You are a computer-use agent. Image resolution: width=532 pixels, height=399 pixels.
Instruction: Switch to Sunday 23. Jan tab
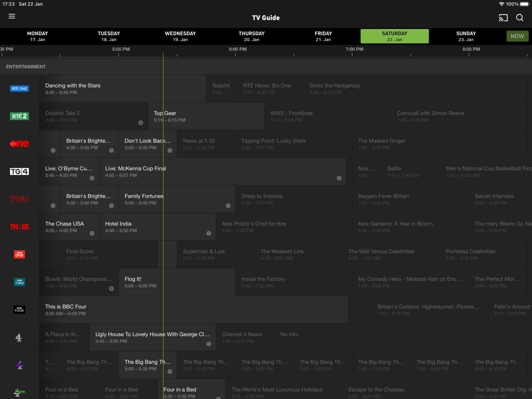click(x=466, y=36)
